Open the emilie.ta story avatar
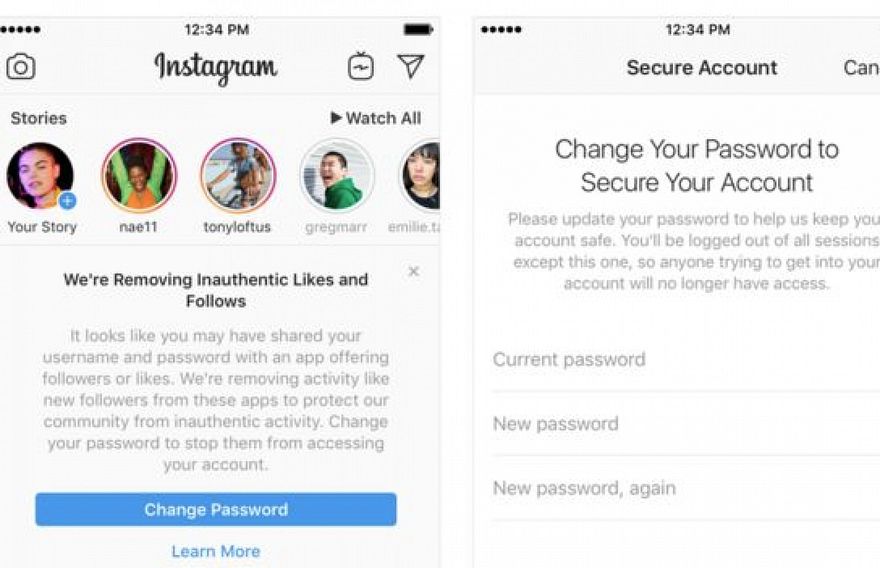This screenshot has width=880, height=568. [x=420, y=176]
